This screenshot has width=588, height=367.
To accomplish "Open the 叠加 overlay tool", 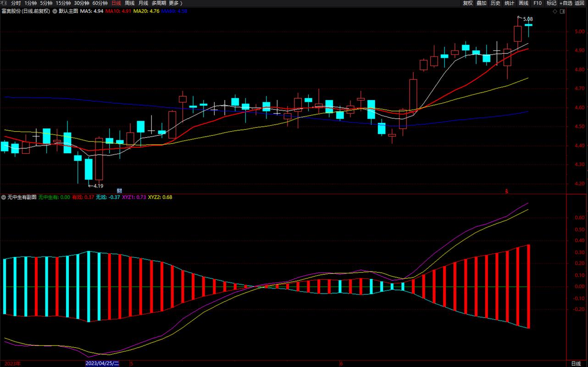I will click(481, 3).
